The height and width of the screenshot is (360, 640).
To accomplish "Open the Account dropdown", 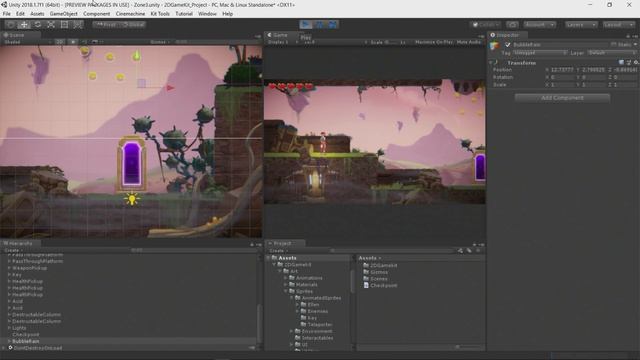I will (x=540, y=25).
